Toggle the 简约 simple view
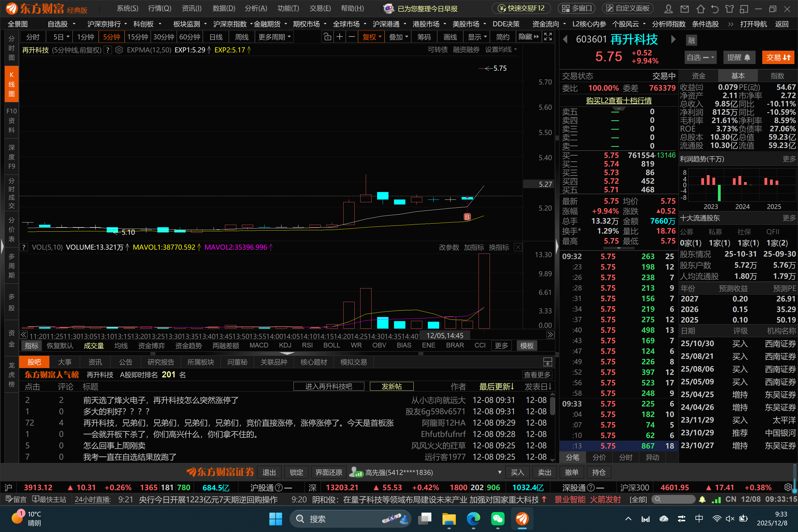798x532 pixels. 502,37
